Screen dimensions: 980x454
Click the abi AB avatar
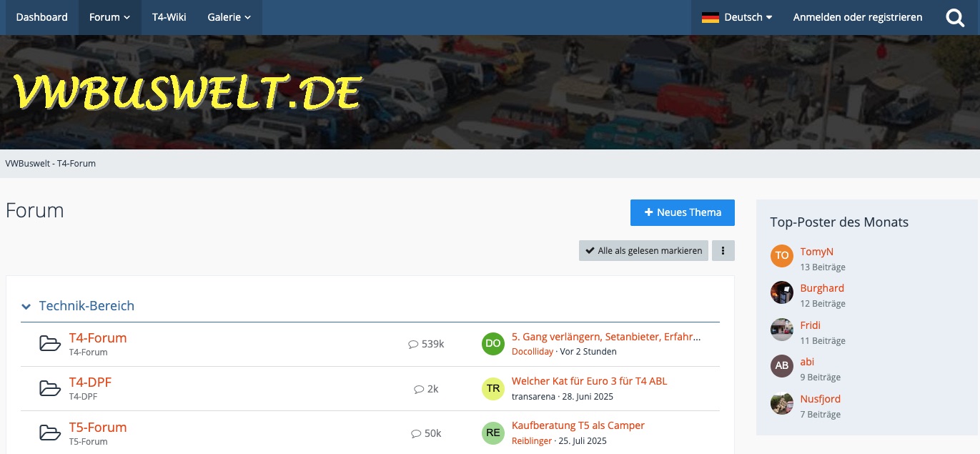click(x=782, y=366)
